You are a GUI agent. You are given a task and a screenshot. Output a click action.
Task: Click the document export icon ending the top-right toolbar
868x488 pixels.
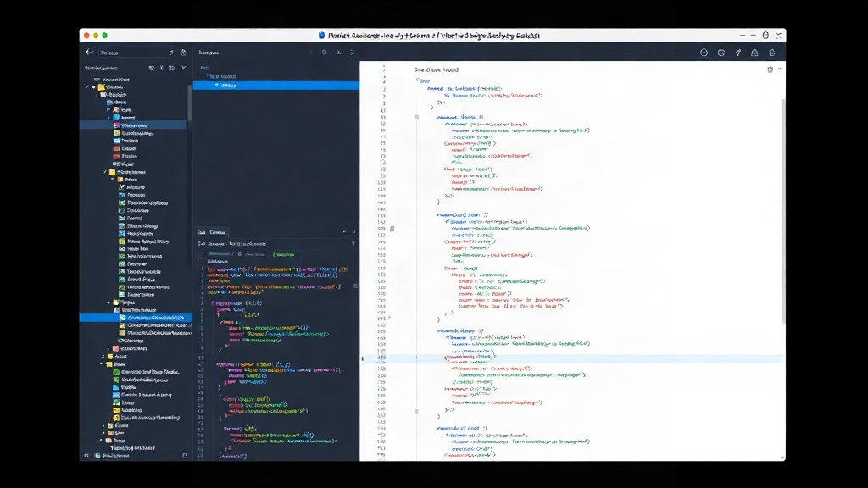click(772, 53)
